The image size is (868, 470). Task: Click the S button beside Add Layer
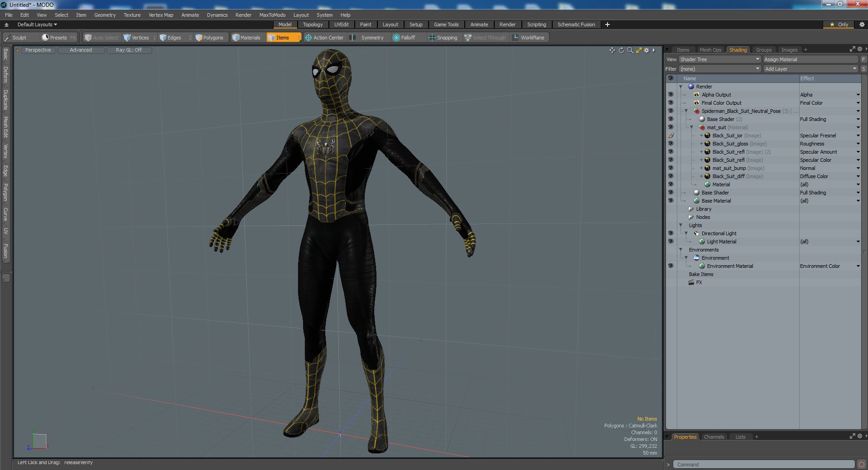pos(863,69)
